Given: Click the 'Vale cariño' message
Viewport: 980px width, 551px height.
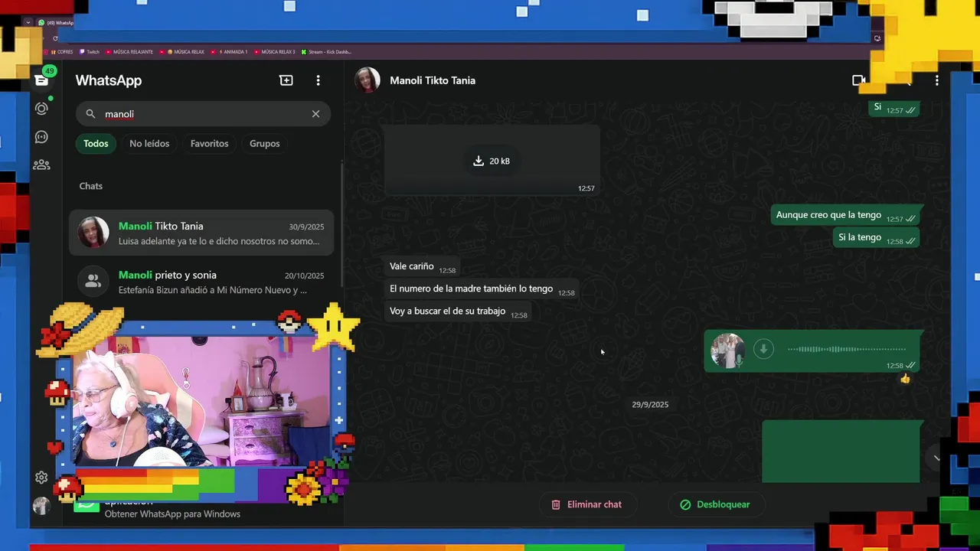Looking at the screenshot, I should pos(422,266).
